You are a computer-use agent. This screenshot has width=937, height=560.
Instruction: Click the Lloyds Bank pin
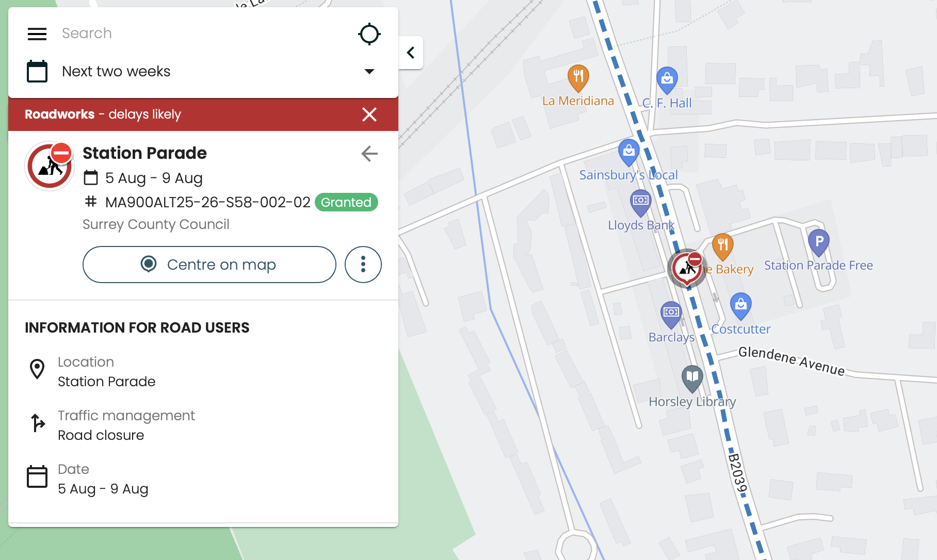click(641, 203)
